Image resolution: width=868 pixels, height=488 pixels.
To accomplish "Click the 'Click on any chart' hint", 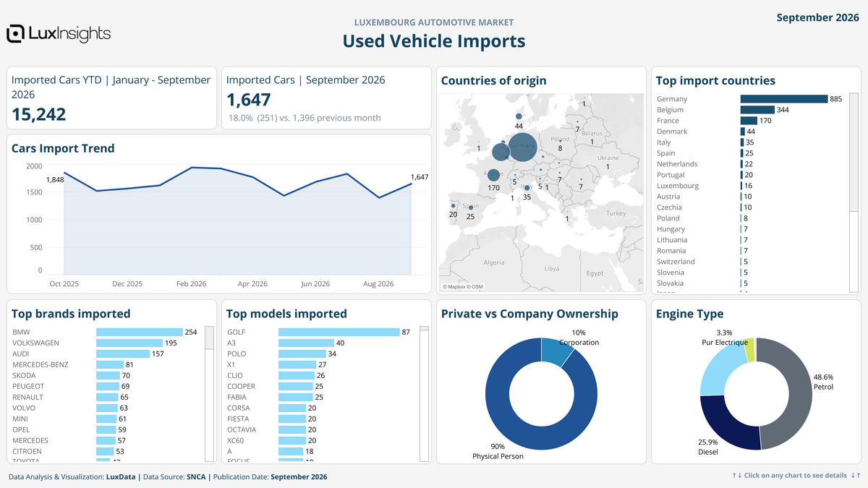I will [x=796, y=475].
